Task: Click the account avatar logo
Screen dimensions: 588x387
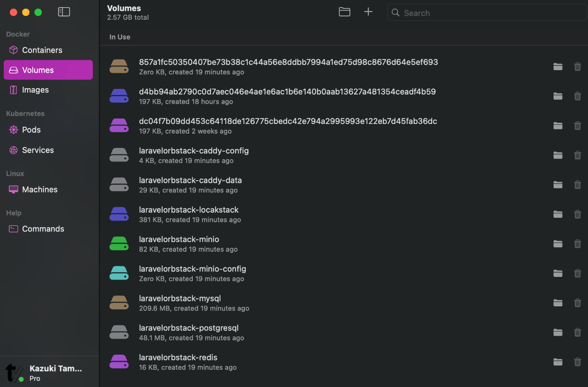Action: click(x=15, y=373)
